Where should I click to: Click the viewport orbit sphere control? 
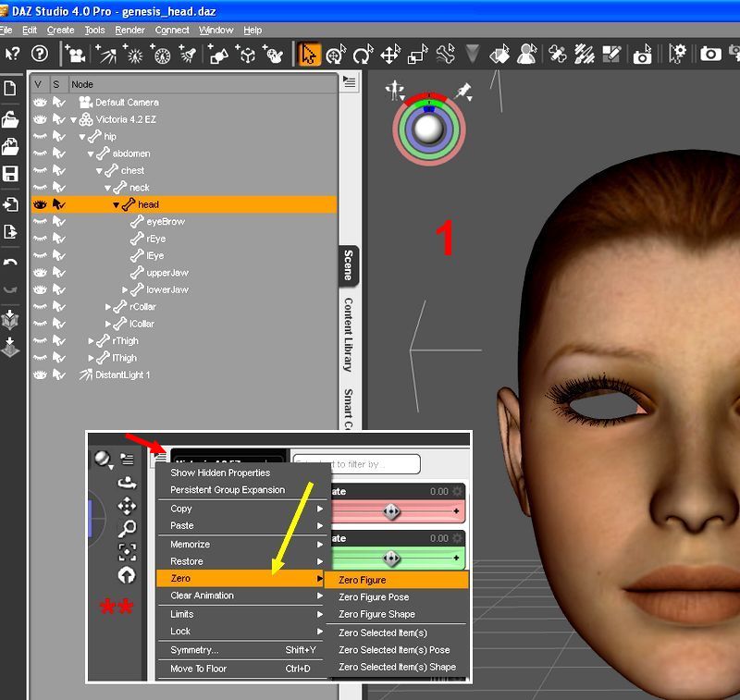coord(428,128)
